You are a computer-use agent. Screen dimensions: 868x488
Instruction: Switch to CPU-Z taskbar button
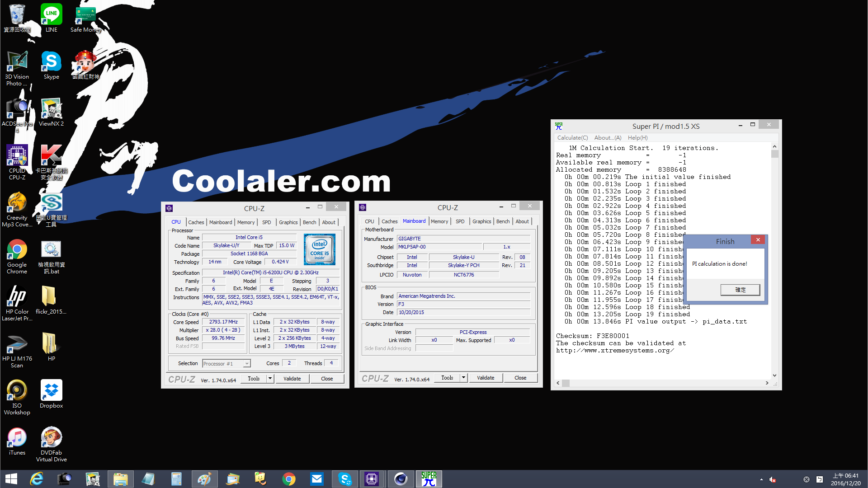tap(372, 479)
